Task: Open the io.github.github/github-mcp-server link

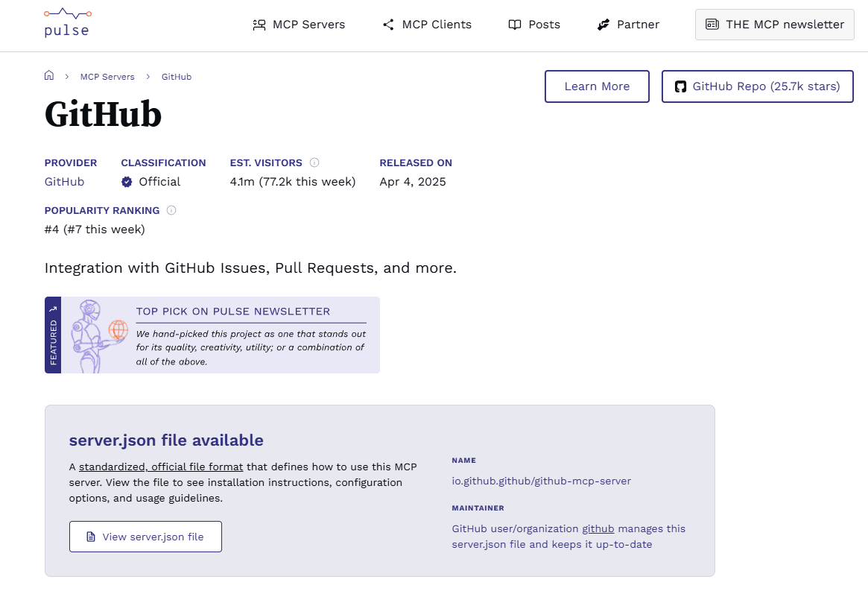Action: point(542,481)
